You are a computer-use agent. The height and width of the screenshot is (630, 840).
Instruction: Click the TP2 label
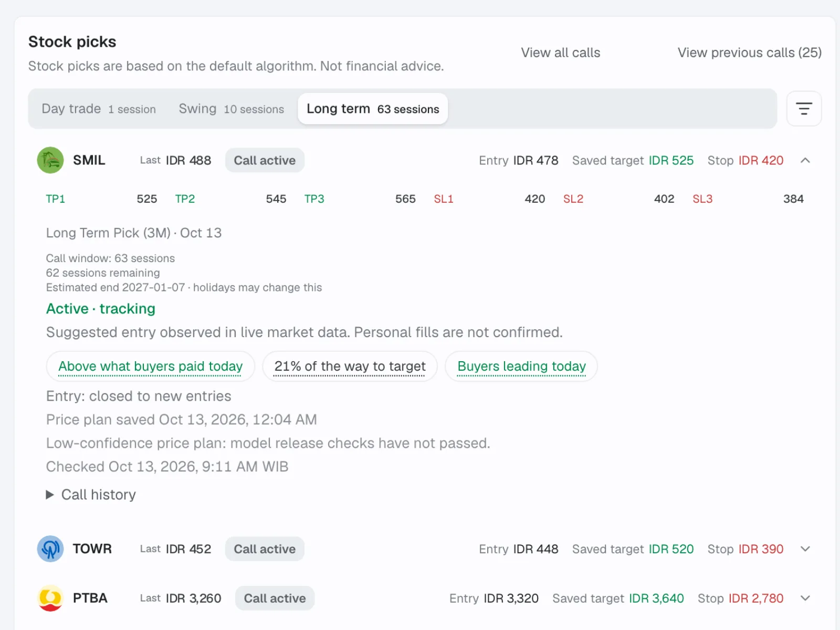[185, 199]
